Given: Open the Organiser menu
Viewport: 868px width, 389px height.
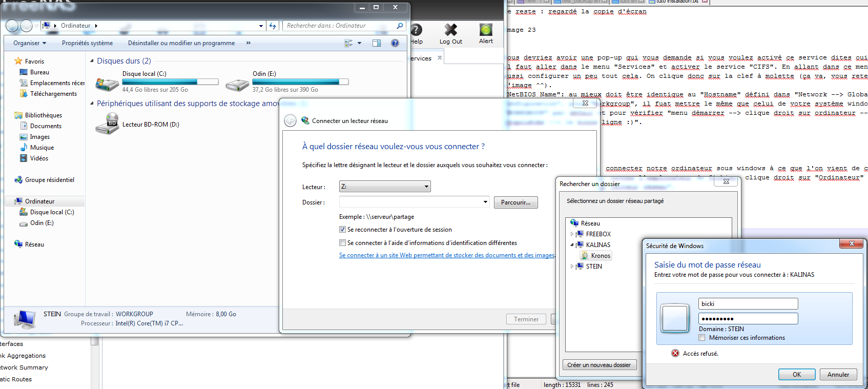Looking at the screenshot, I should [x=30, y=43].
